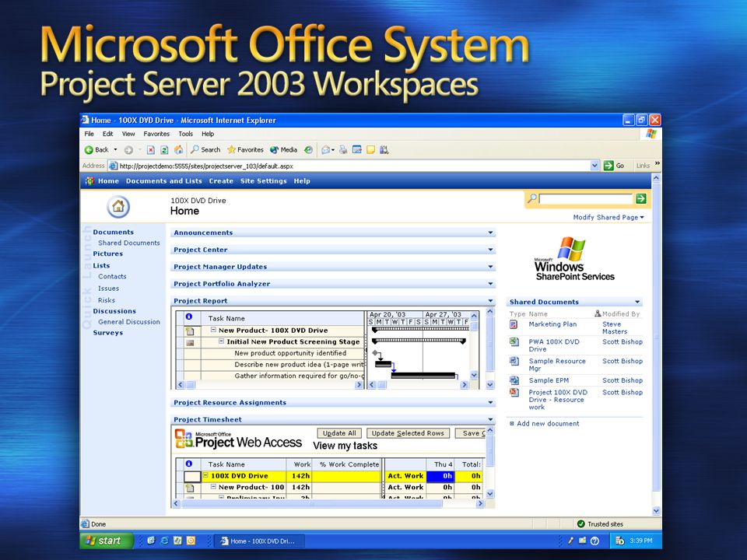Click the taskbar Home - 100X DVD Drive button
The image size is (747, 560).
click(x=258, y=541)
